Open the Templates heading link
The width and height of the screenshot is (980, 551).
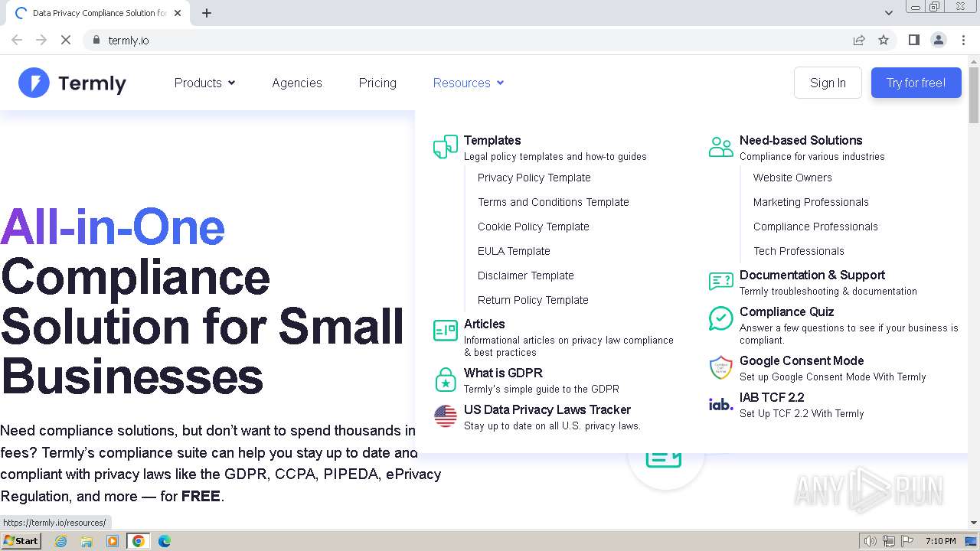492,140
